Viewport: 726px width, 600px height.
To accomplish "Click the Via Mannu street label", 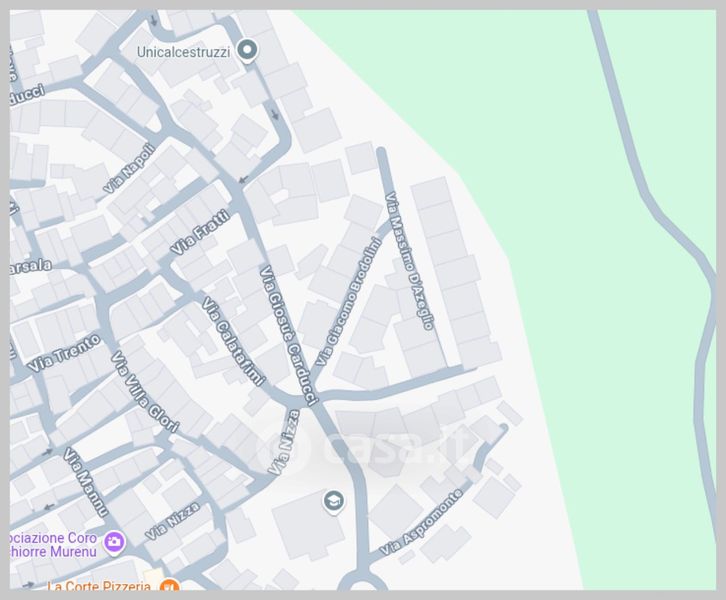I will [85, 481].
